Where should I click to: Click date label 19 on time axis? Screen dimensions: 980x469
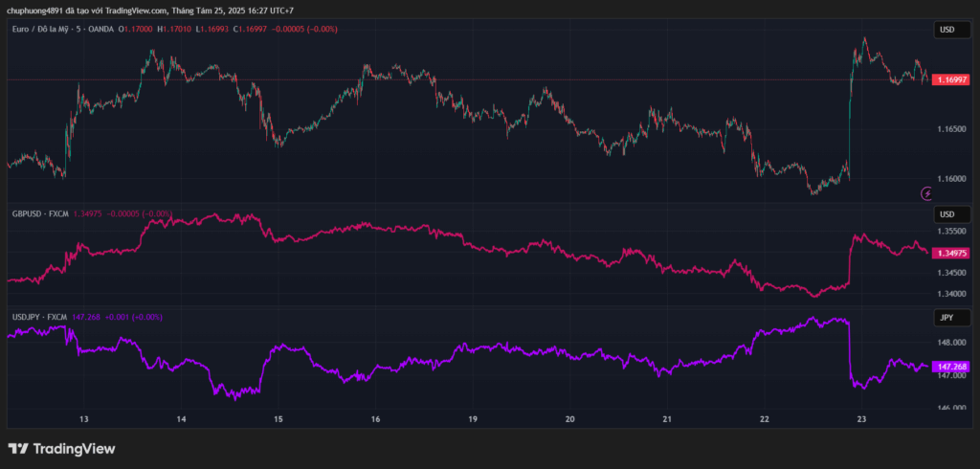(473, 419)
